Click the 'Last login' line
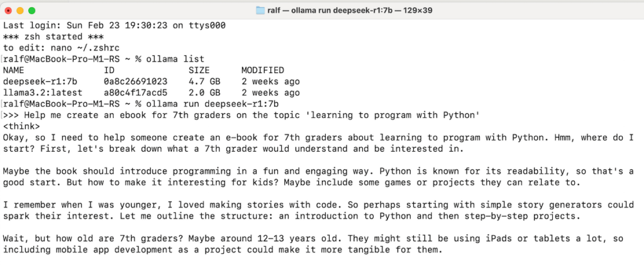 (114, 25)
